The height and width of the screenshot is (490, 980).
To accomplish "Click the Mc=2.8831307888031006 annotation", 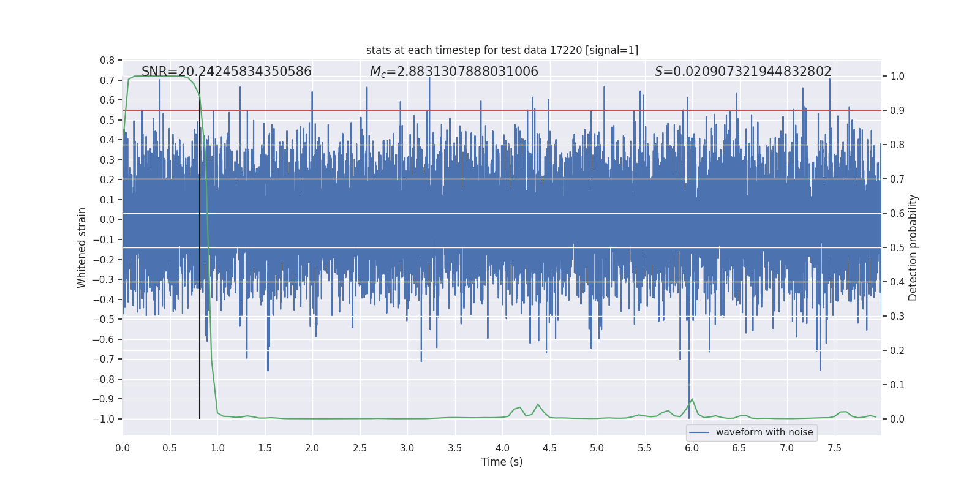I will click(454, 72).
